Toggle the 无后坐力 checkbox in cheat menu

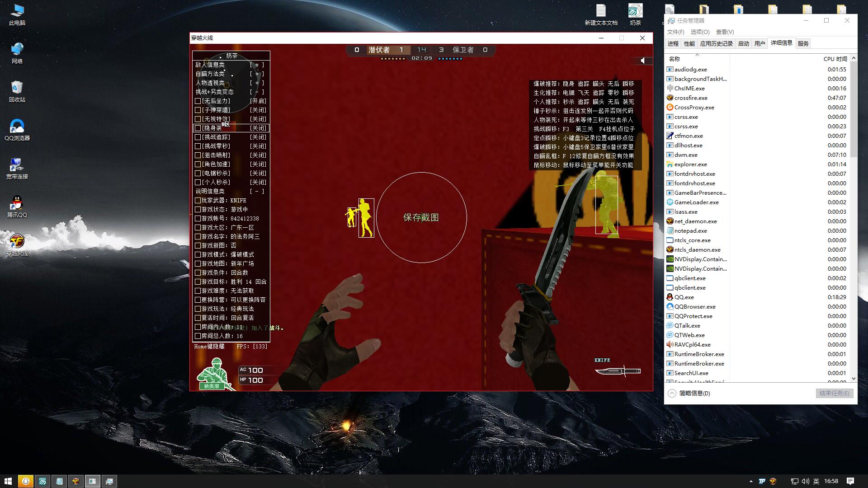[x=198, y=101]
